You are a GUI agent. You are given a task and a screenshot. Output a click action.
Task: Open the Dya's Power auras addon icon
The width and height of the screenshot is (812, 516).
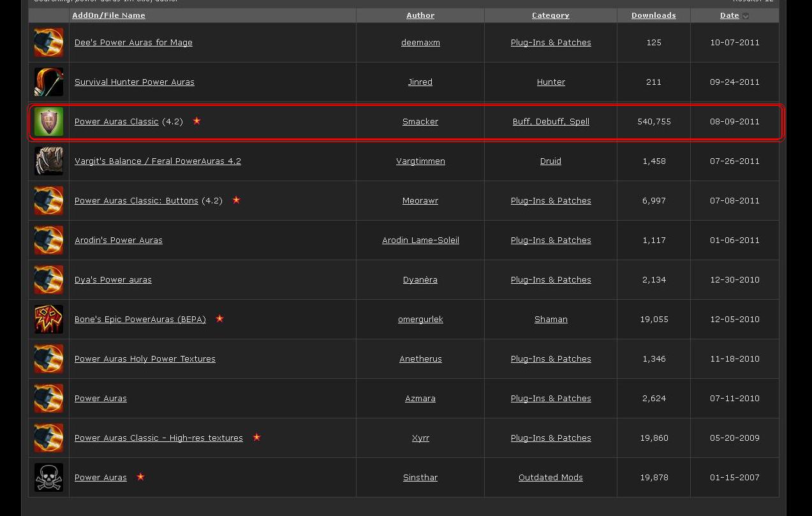pyautogui.click(x=48, y=280)
